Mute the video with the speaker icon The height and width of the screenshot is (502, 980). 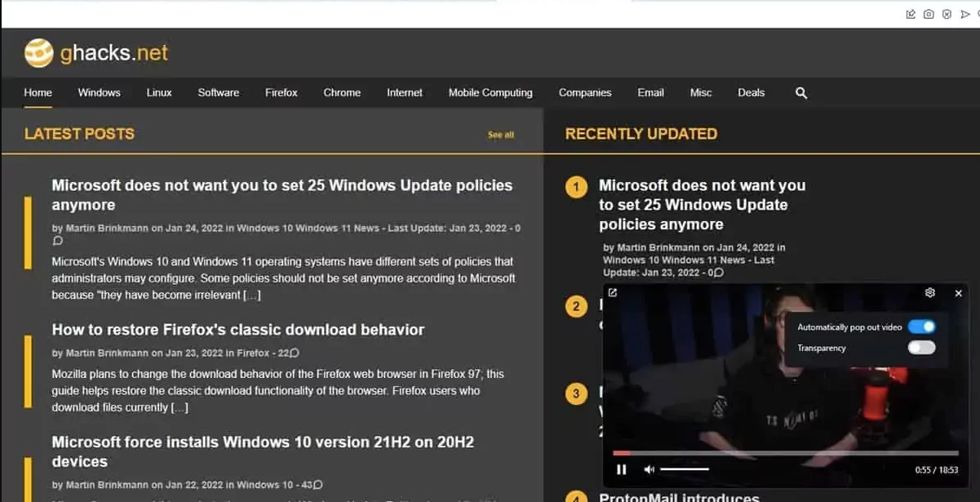(650, 469)
